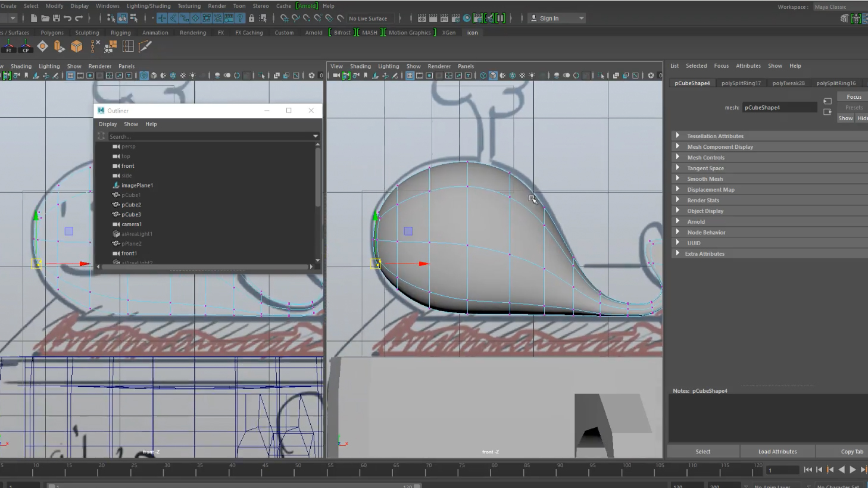The height and width of the screenshot is (488, 868).
Task: Switch to the polySplitRing17 tab
Action: (741, 83)
